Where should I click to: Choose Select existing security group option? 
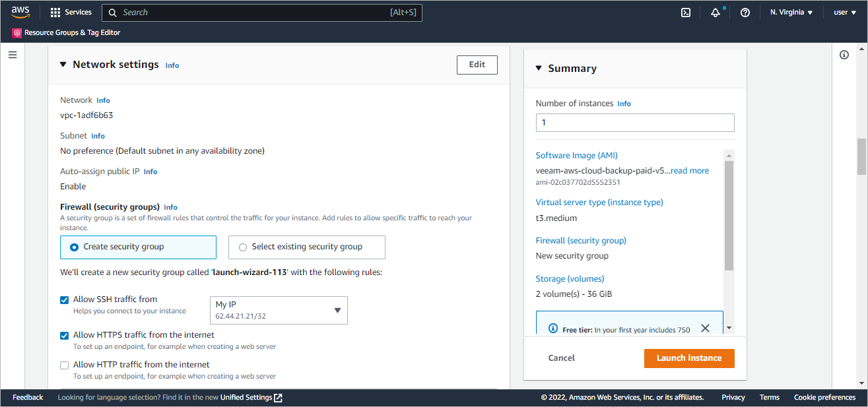pos(307,247)
